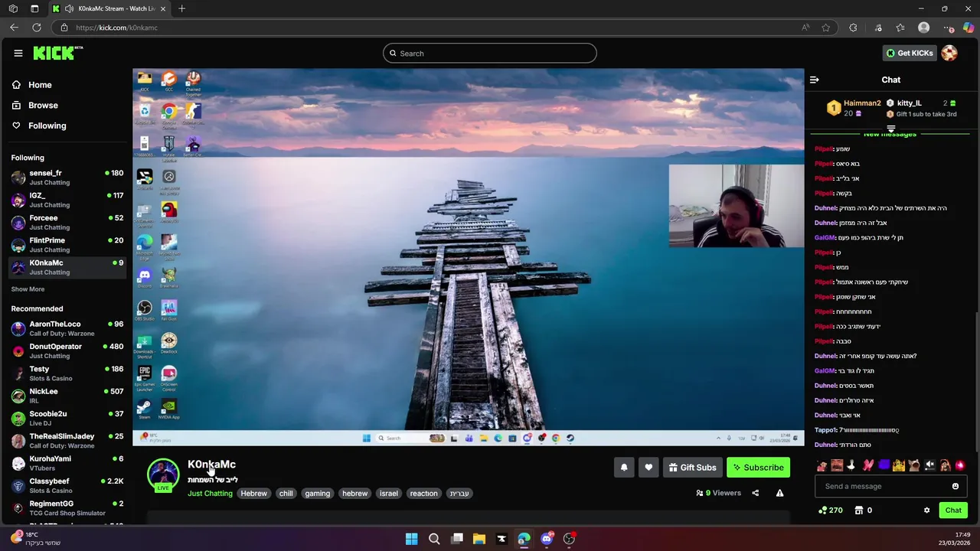The width and height of the screenshot is (980, 551).
Task: Click the browser address bar URL
Action: (116, 28)
